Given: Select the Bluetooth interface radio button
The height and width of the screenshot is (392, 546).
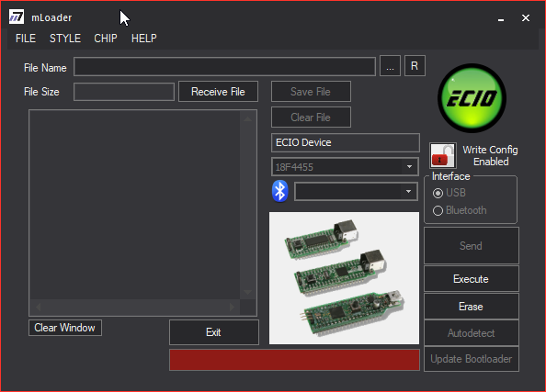Looking at the screenshot, I should pyautogui.click(x=438, y=210).
